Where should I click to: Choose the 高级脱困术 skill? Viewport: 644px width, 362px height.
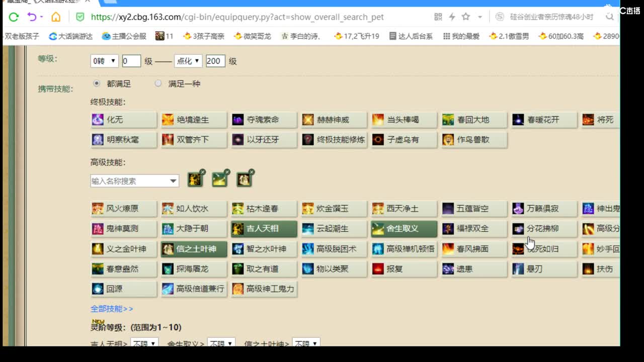point(334,249)
